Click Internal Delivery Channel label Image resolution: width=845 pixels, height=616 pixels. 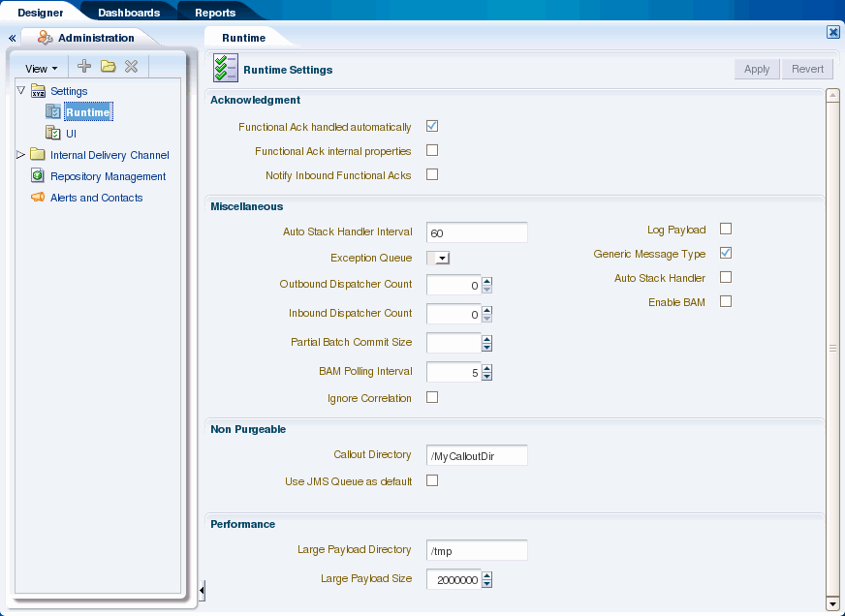[110, 155]
